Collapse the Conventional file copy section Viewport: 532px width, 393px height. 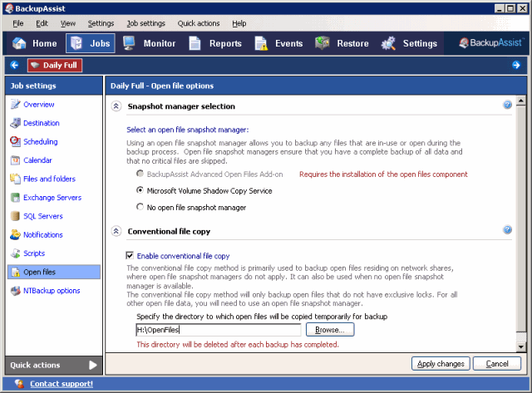[116, 231]
